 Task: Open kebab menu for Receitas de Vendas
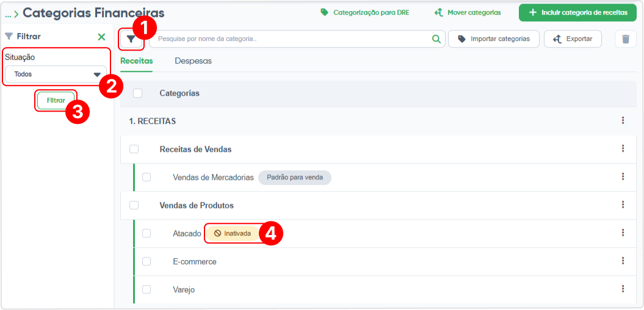click(623, 148)
